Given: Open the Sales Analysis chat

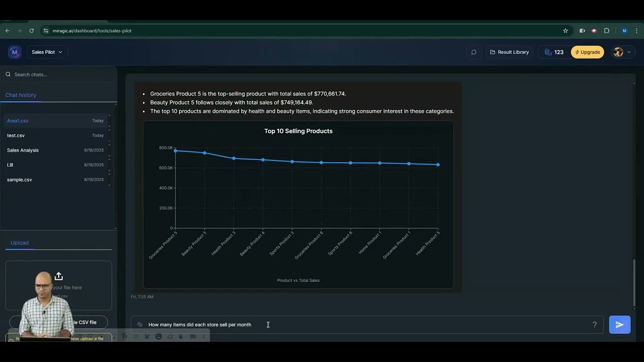Looking at the screenshot, I should click(x=55, y=150).
